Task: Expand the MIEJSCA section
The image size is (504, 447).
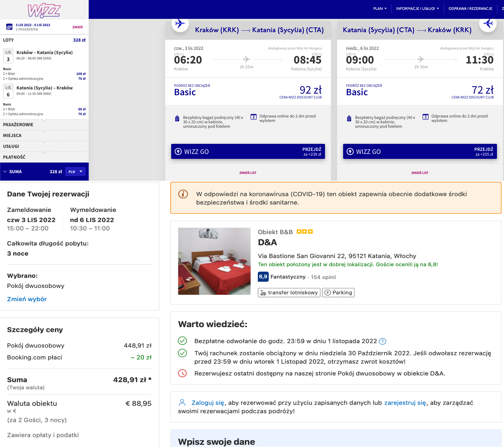Action: 44,135
